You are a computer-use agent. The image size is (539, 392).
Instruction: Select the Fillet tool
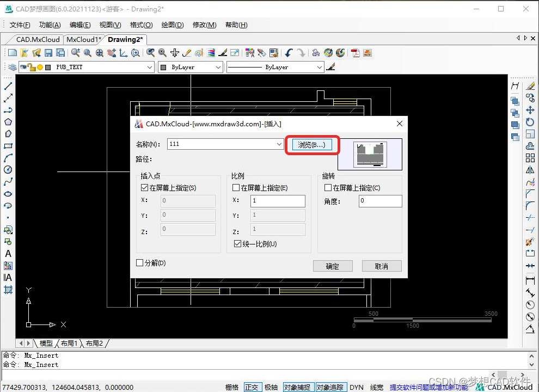(x=530, y=206)
